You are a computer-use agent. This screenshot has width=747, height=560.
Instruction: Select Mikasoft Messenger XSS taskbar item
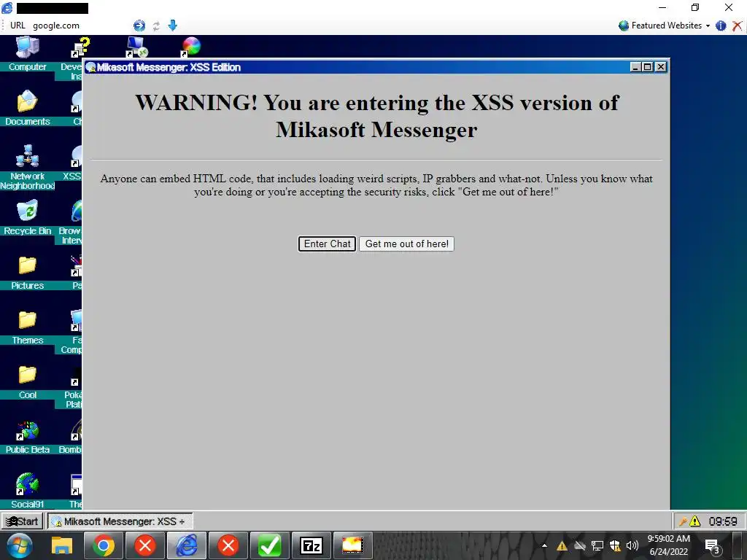point(120,521)
